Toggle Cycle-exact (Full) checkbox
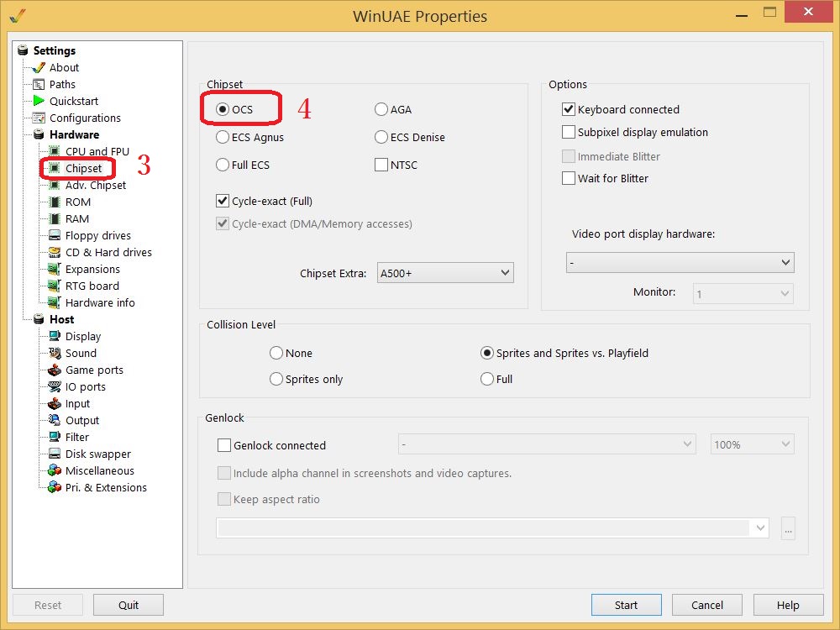 tap(223, 201)
